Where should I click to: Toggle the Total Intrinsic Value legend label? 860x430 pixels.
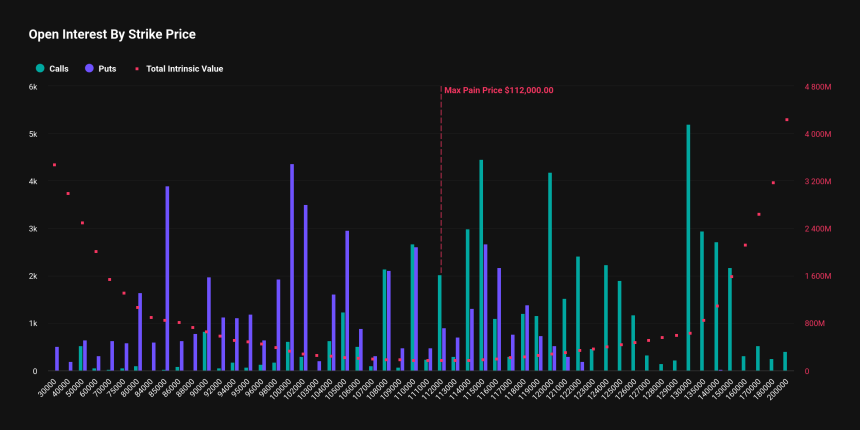184,69
